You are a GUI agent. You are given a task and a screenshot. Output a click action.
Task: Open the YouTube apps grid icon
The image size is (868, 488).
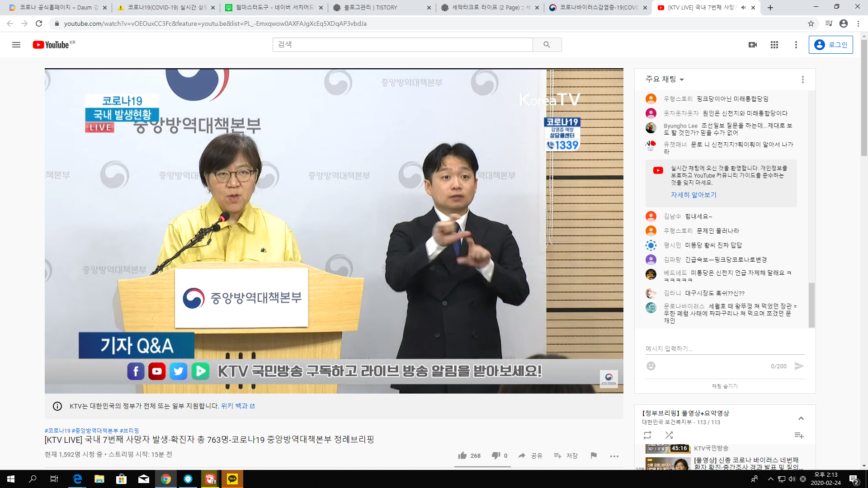tap(774, 45)
